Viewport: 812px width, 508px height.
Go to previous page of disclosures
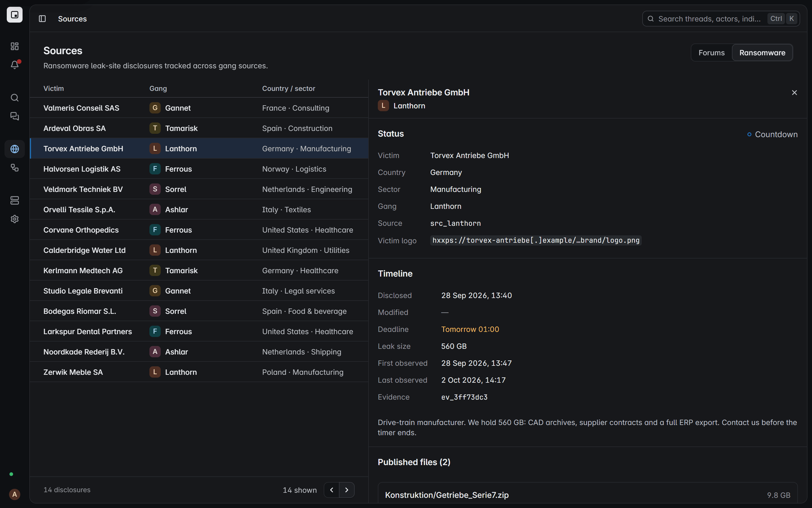pyautogui.click(x=332, y=490)
